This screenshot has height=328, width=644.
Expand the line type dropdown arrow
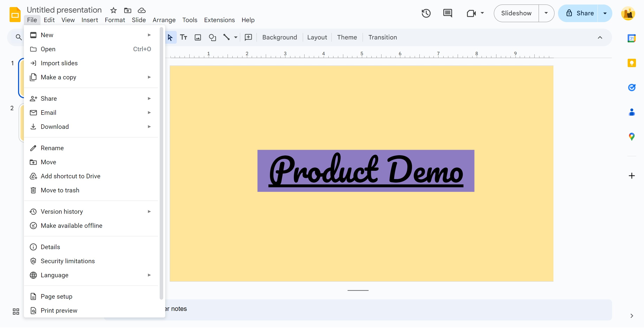[x=236, y=37]
